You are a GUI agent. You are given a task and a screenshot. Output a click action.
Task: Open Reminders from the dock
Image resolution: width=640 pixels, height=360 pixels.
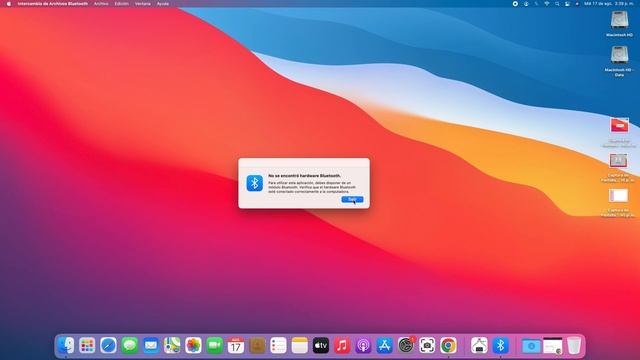[x=278, y=346]
